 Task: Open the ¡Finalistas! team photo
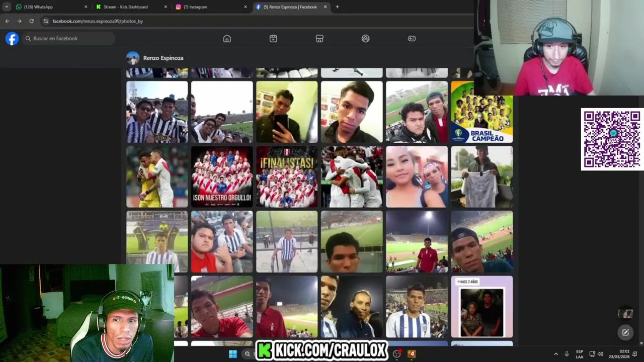[x=287, y=177]
